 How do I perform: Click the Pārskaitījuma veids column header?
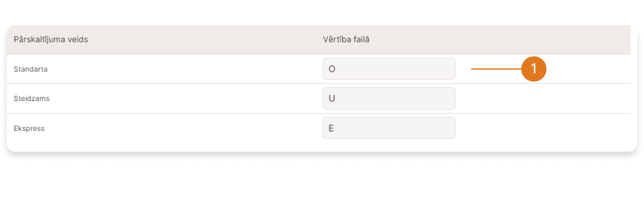click(51, 39)
